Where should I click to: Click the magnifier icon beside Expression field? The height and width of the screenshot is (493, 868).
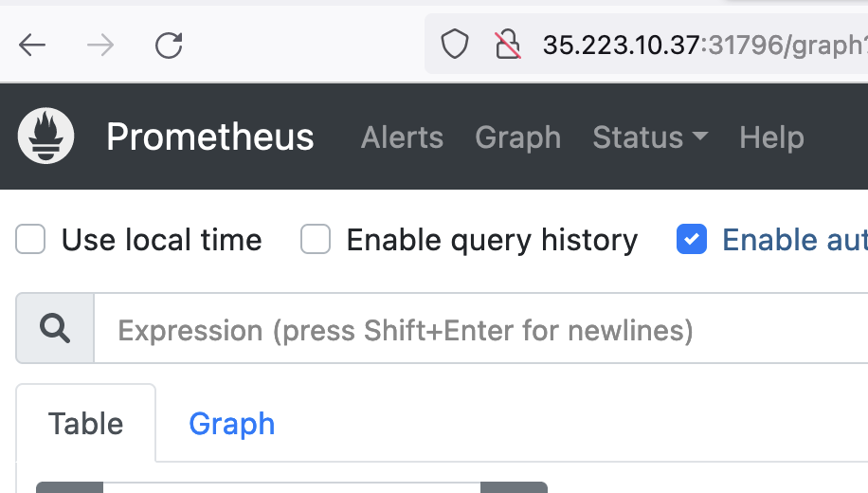point(55,329)
